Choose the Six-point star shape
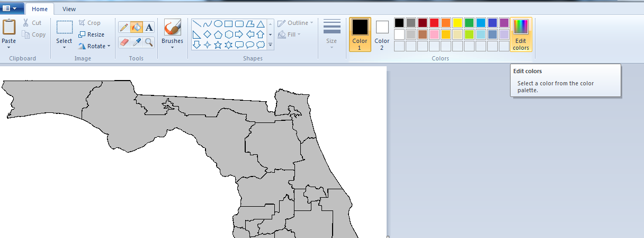 point(228,45)
